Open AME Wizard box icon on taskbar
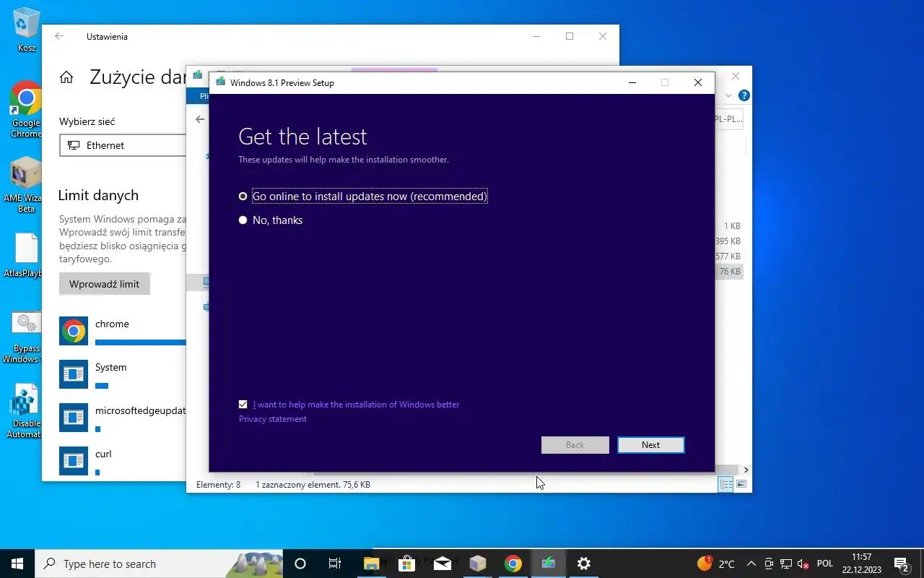 point(477,564)
